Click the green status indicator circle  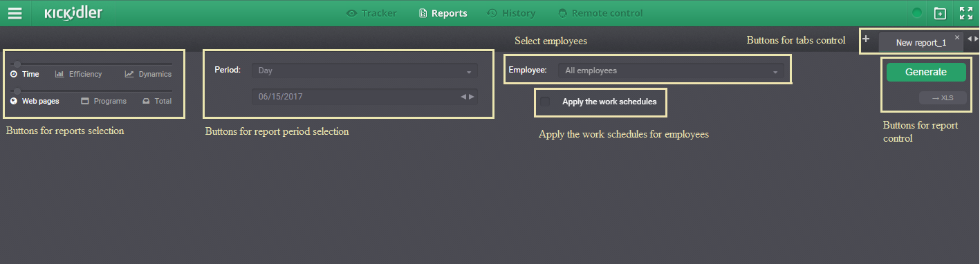click(x=917, y=13)
